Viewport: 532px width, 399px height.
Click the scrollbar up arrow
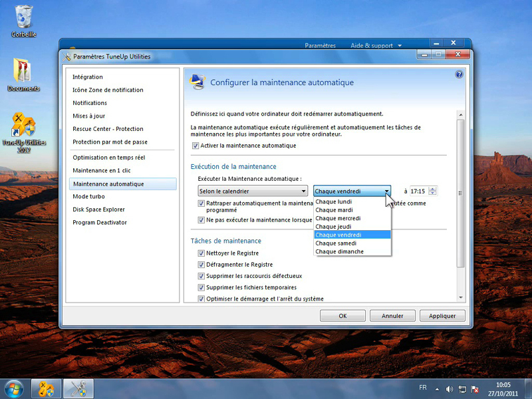[460, 114]
